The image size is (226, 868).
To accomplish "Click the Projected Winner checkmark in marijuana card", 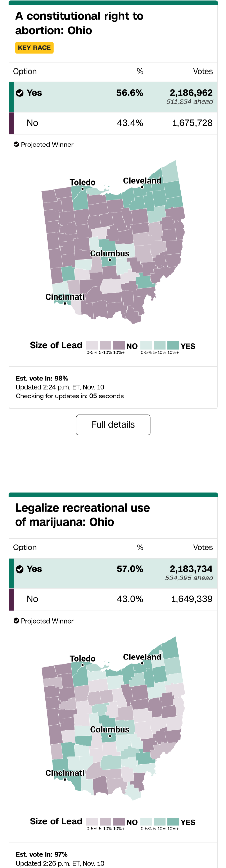I will coord(16,621).
